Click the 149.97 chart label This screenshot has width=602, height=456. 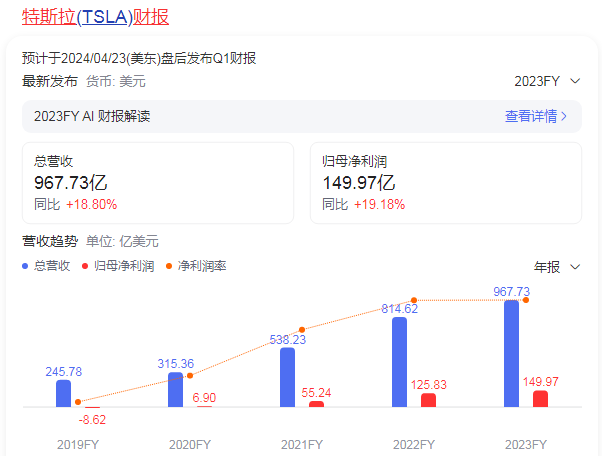click(x=541, y=382)
